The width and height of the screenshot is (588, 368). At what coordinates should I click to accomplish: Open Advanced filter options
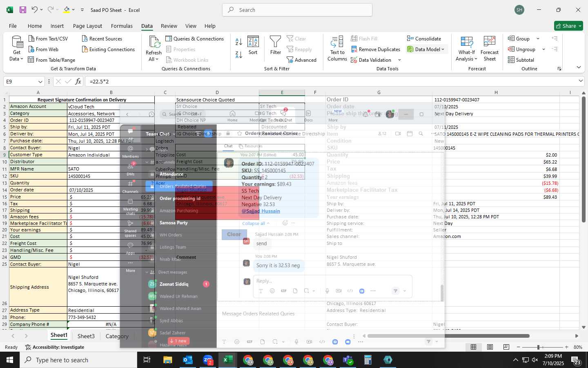tap(301, 60)
